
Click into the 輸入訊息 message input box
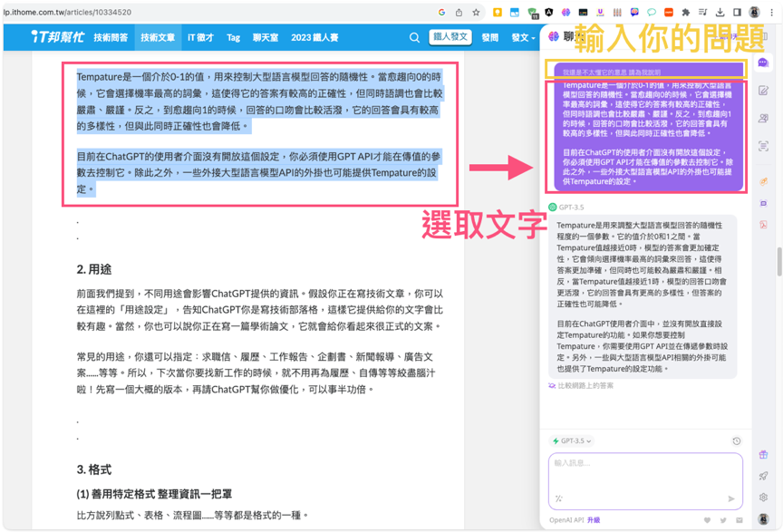coord(645,480)
